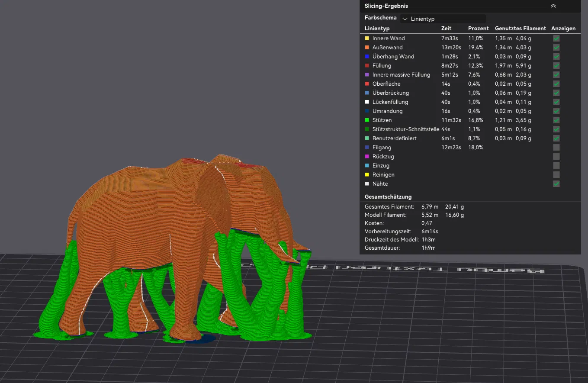Screen dimensions: 588x383
Task: Show Rückzug by ticking its checkbox
Action: coord(556,157)
